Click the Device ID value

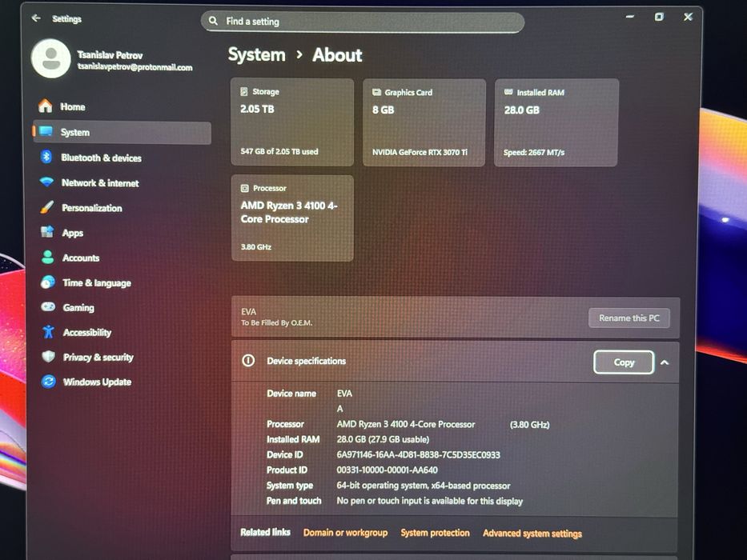(418, 454)
